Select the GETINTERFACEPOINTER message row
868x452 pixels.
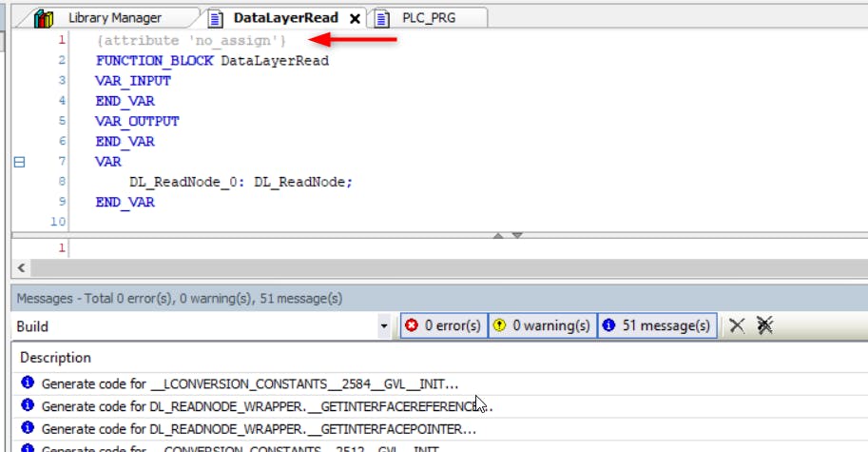pos(259,428)
